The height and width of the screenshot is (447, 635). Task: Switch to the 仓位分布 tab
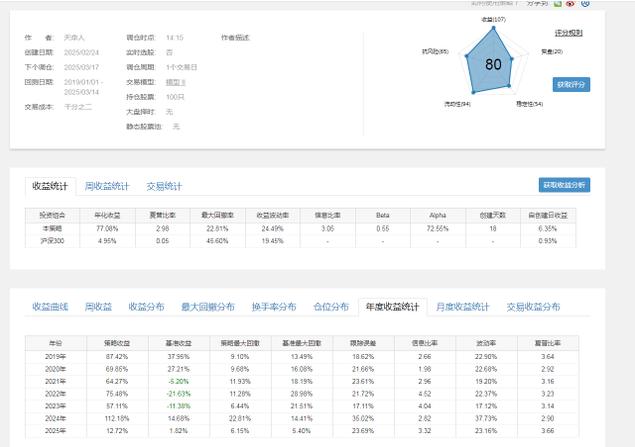[331, 307]
